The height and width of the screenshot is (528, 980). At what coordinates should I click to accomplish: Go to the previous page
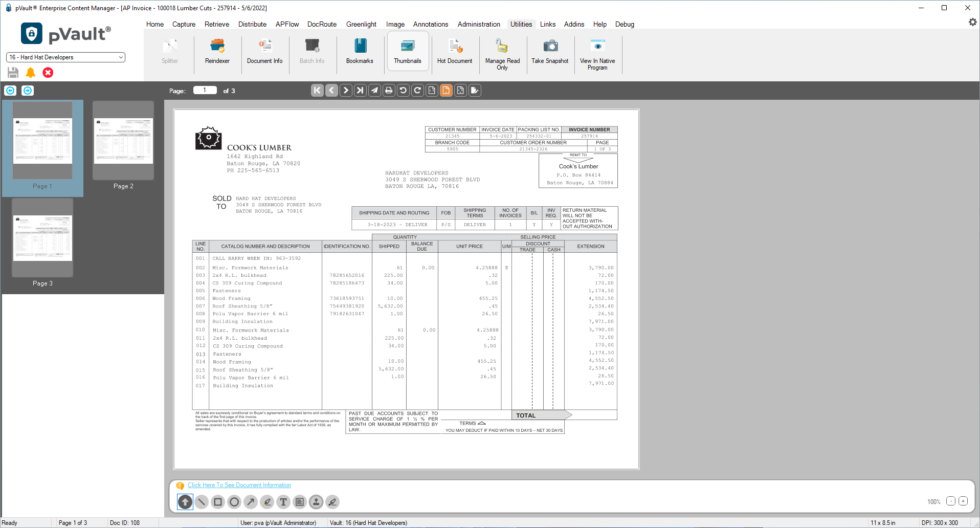[x=331, y=91]
